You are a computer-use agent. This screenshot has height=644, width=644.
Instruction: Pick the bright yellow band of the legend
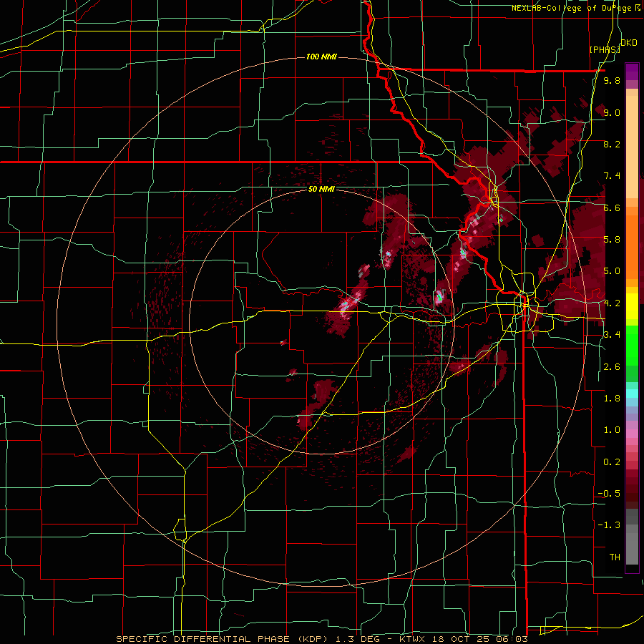[632, 306]
